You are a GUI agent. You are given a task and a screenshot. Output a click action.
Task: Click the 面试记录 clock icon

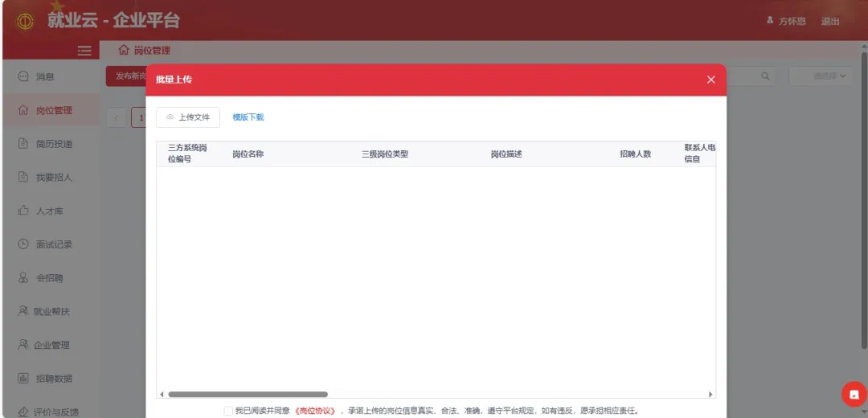pos(23,244)
